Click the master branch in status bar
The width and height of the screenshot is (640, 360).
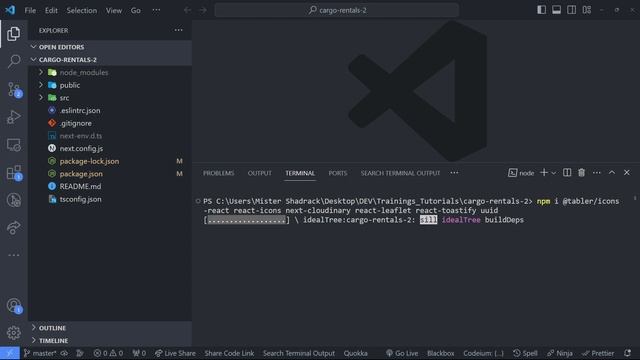pyautogui.click(x=40, y=353)
